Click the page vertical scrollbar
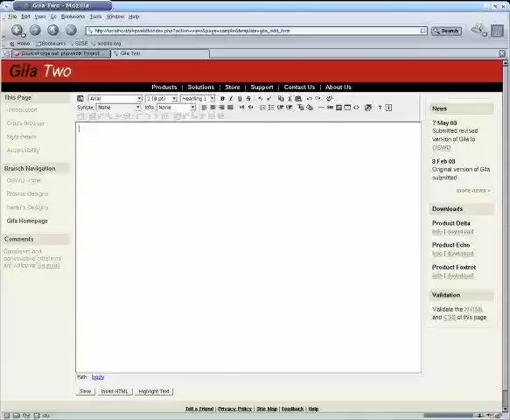The width and height of the screenshot is (510, 420). (505, 236)
